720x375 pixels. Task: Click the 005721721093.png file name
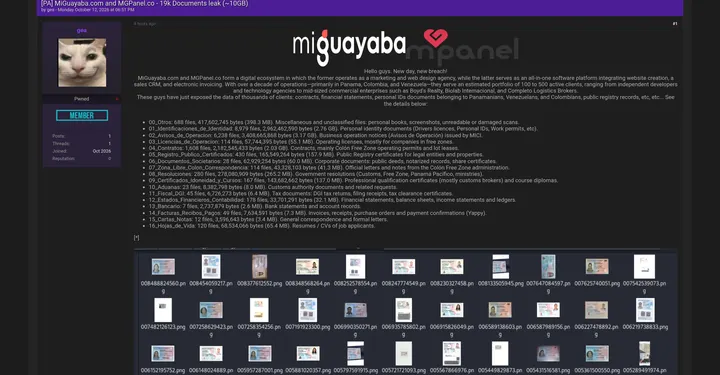(404, 370)
